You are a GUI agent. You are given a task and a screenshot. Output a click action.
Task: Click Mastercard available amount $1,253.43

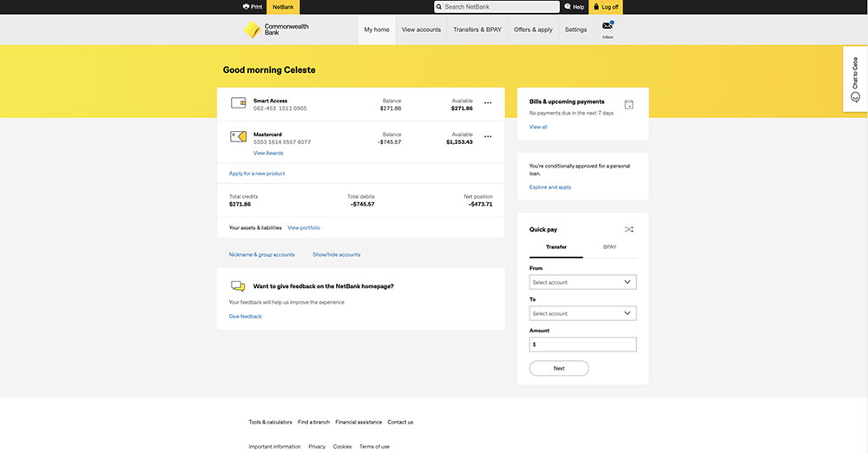click(459, 142)
